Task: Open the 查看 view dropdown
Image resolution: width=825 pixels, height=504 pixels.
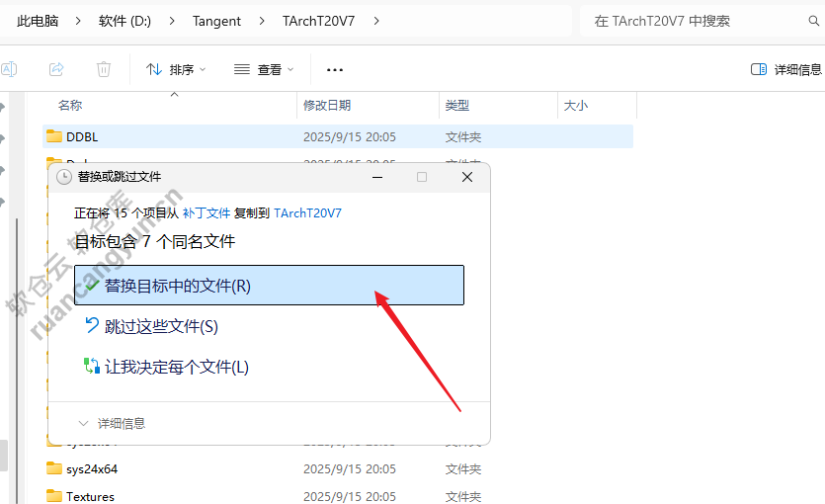Action: 264,69
